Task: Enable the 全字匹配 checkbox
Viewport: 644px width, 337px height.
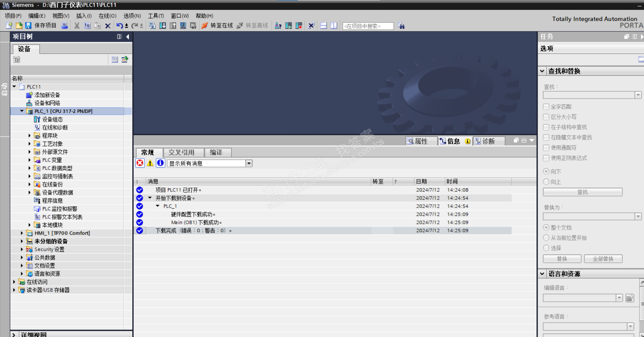Action: (x=546, y=107)
